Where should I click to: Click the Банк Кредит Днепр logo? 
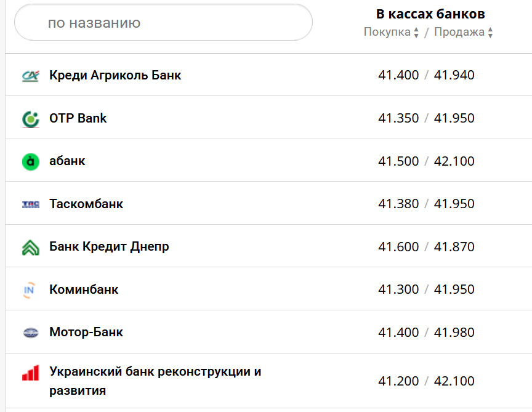click(30, 247)
